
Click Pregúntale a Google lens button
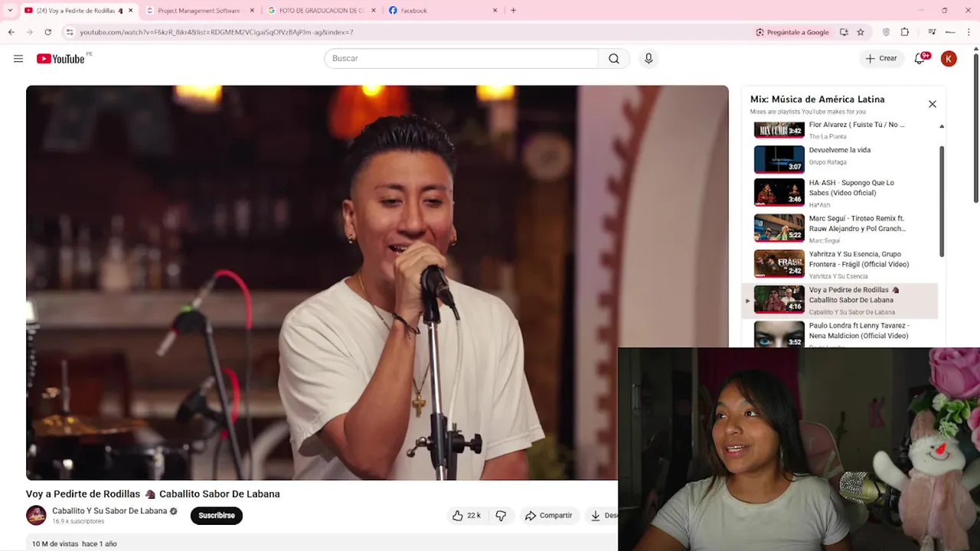(792, 32)
